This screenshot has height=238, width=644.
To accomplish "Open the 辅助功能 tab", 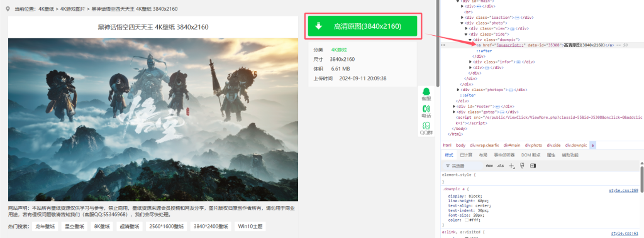I will [x=570, y=155].
